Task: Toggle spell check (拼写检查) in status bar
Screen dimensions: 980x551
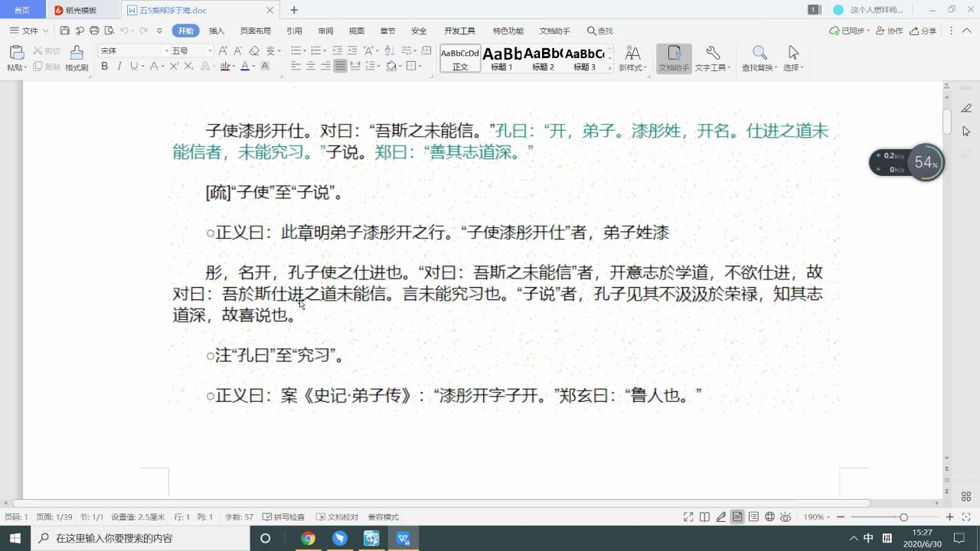Action: click(x=283, y=517)
